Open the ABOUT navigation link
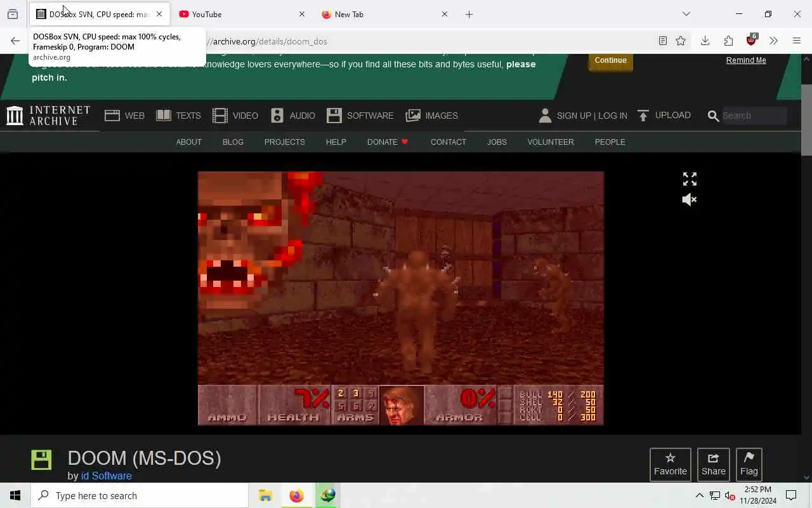The width and height of the screenshot is (812, 508). [x=189, y=142]
